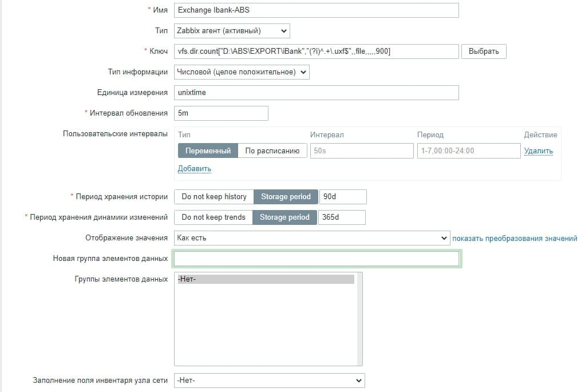Click the Имя field with Exchange Ibank-ABS
Image resolution: width=585 pixels, height=392 pixels.
coord(316,10)
